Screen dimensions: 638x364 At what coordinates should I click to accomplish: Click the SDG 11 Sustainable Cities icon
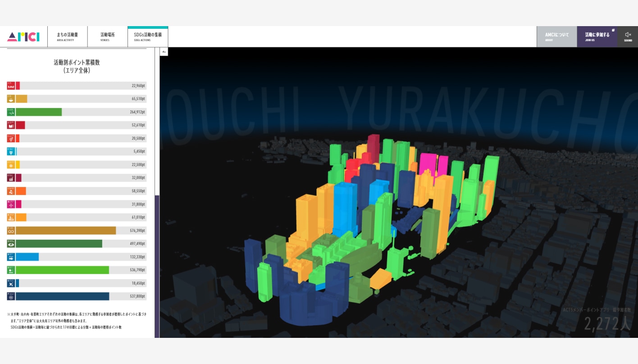(x=11, y=217)
